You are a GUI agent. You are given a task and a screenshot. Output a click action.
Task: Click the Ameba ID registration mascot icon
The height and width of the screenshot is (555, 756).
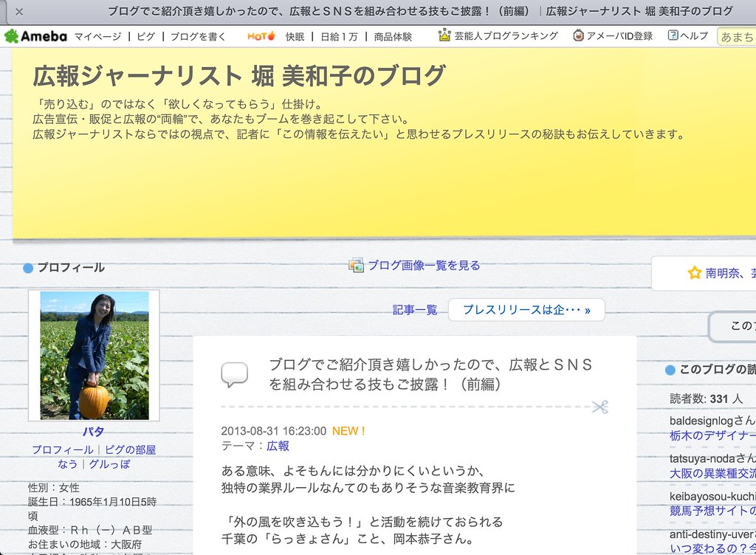(x=578, y=35)
